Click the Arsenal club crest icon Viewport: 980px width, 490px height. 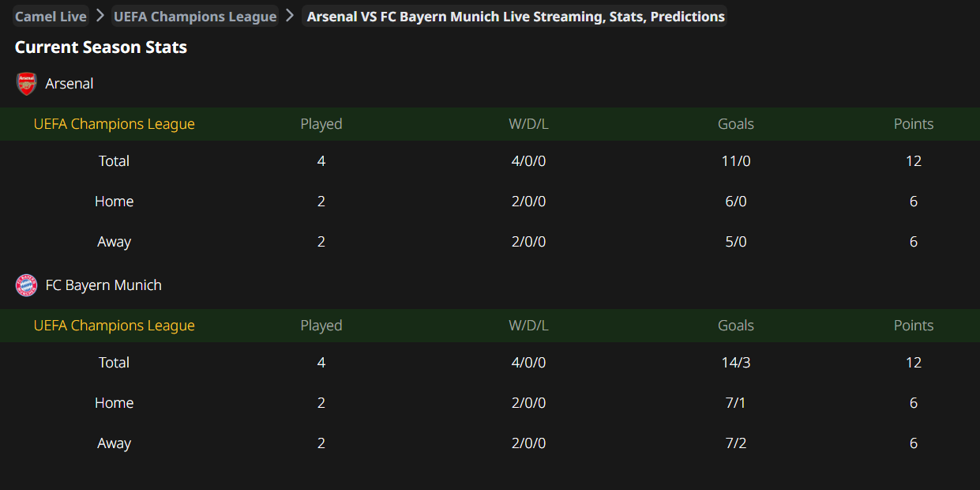click(27, 84)
